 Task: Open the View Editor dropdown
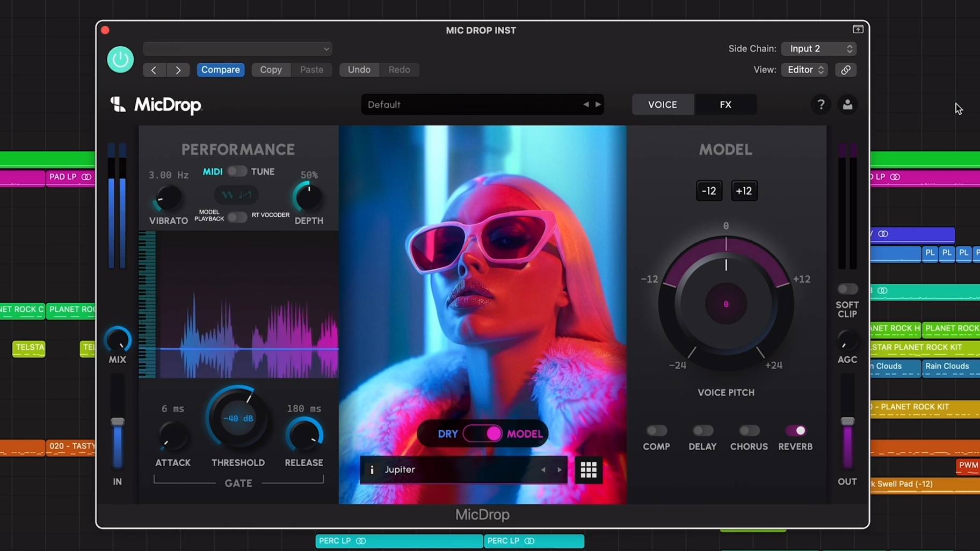[x=804, y=70]
